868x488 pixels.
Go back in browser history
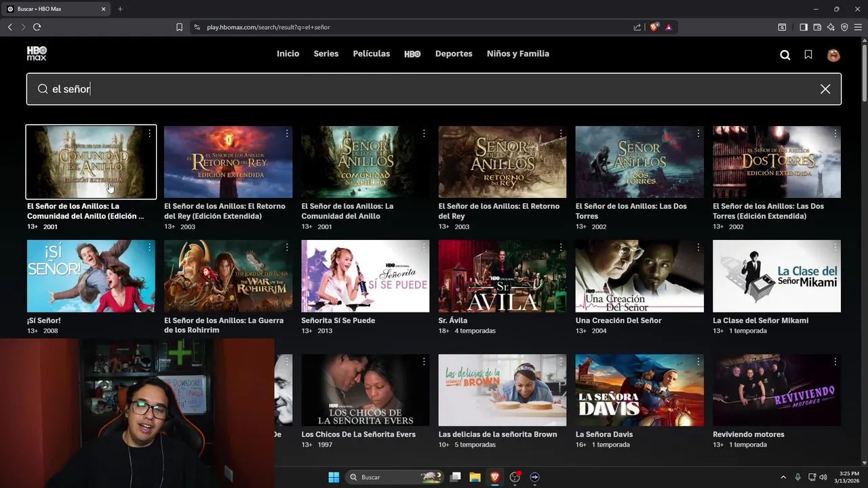point(9,27)
